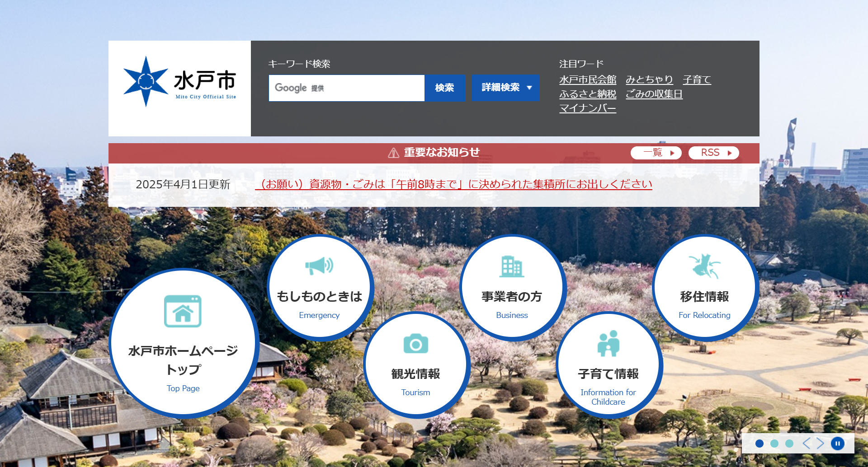The width and height of the screenshot is (868, 467).
Task: Show the previous slide with left arrow
Action: [806, 444]
